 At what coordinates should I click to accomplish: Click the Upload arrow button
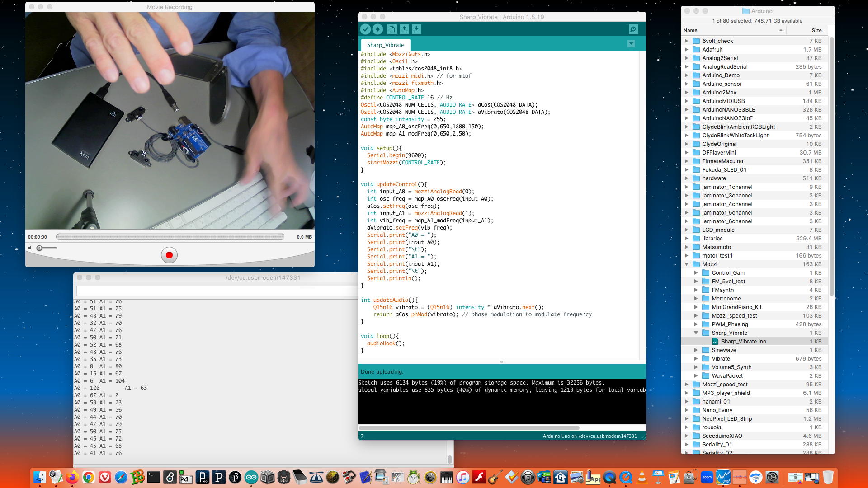378,29
